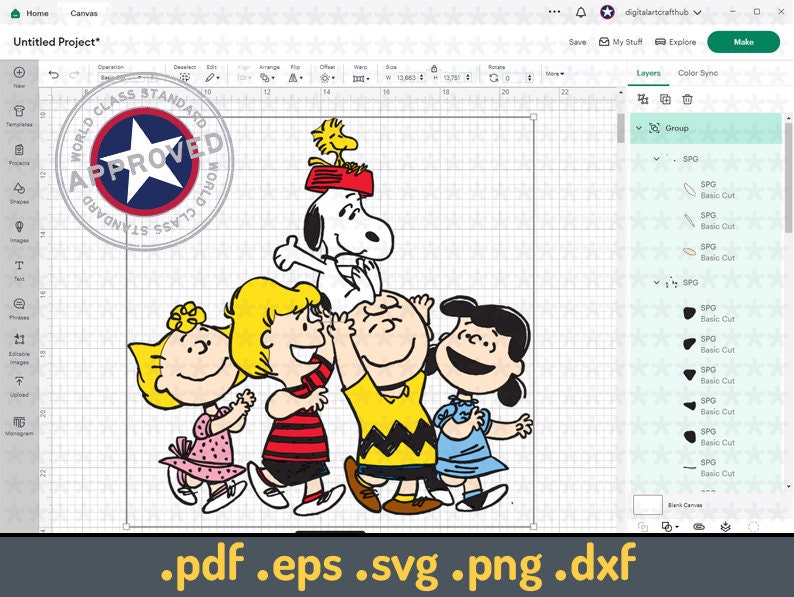This screenshot has height=597, width=794.
Task: Open the Warp dropdown
Action: (x=361, y=78)
